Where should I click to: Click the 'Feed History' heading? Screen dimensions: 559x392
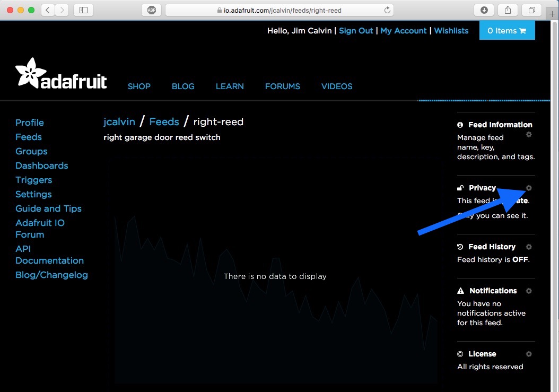[492, 247]
